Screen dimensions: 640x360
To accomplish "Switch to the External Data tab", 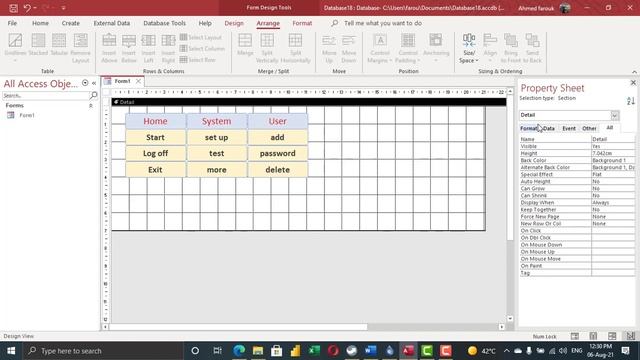I will click(111, 23).
